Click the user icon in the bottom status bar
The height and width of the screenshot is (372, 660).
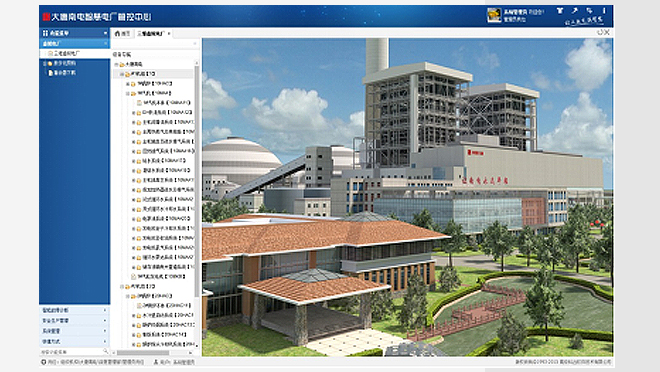point(155,362)
